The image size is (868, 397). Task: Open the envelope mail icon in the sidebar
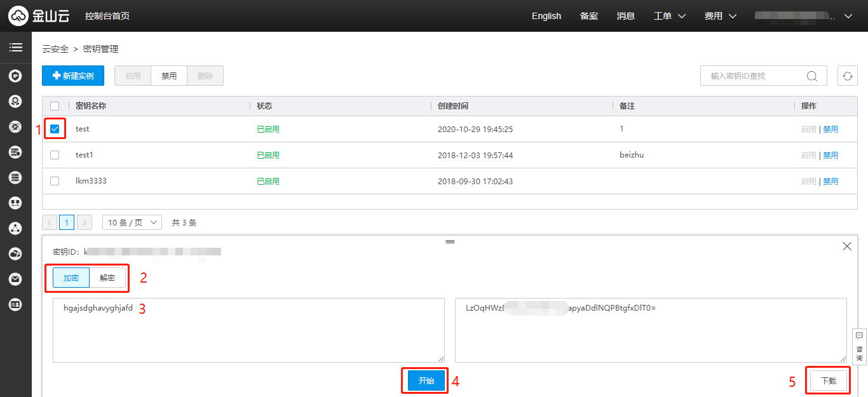pyautogui.click(x=16, y=279)
